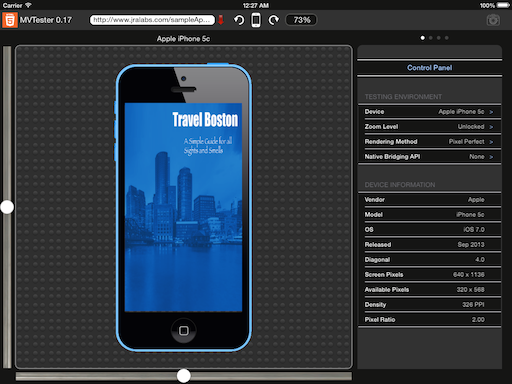Tap the iPhone home button icon

tap(184, 331)
